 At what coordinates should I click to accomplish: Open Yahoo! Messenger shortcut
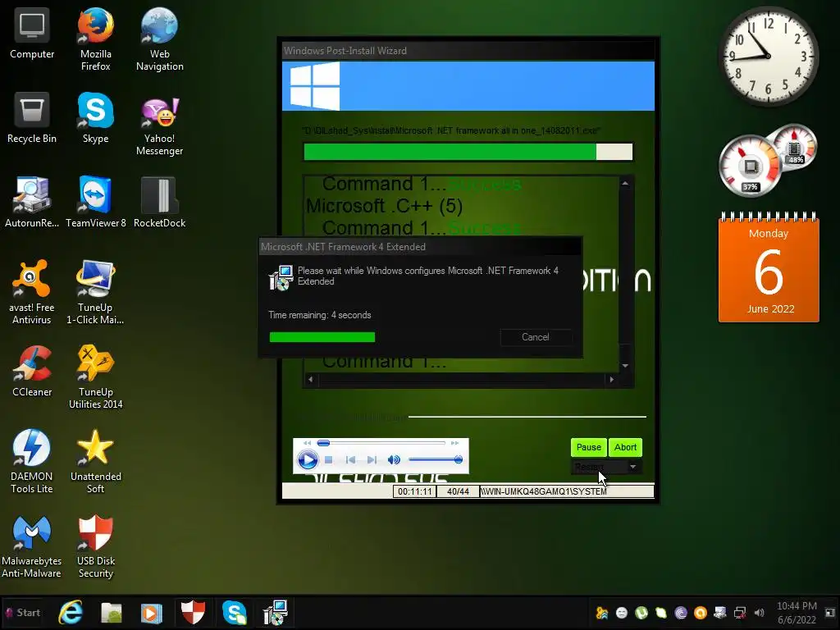click(x=160, y=125)
